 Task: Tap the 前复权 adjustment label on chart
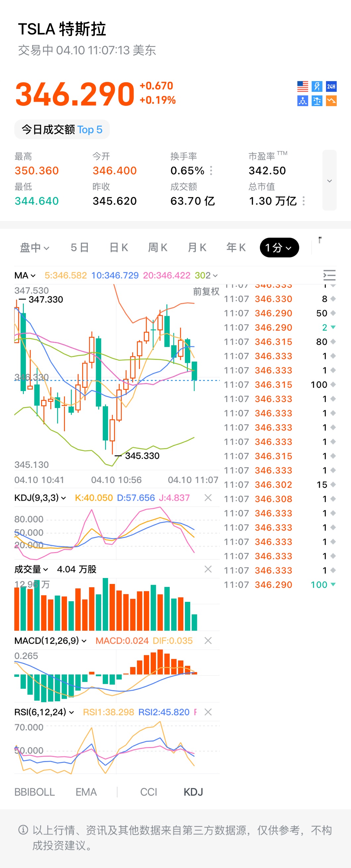click(206, 291)
